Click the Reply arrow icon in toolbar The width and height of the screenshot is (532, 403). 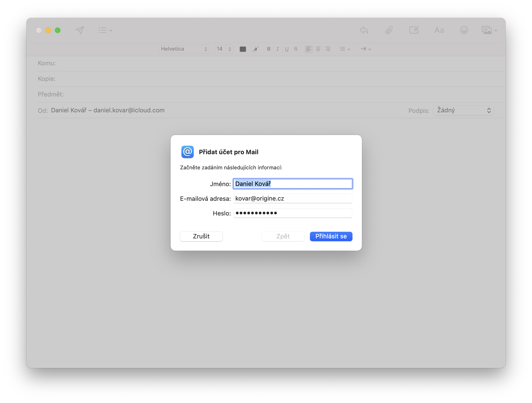coord(364,30)
